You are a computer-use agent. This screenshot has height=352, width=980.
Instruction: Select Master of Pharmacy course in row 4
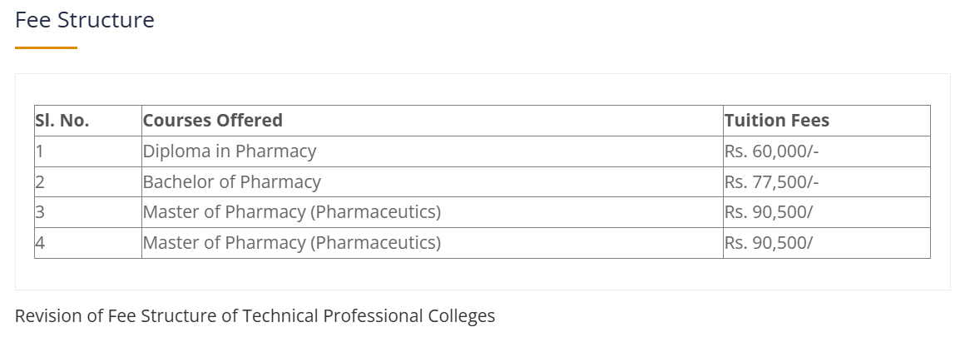(291, 243)
